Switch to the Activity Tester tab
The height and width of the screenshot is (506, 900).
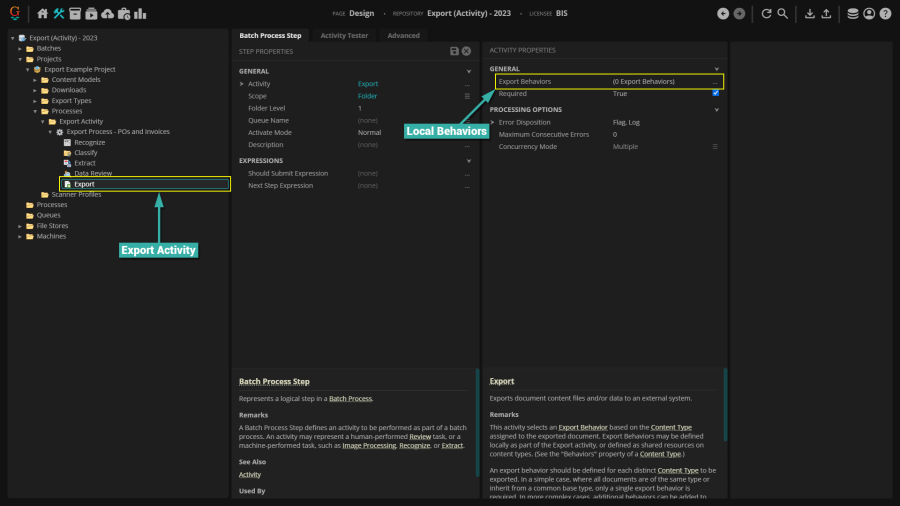pyautogui.click(x=344, y=35)
